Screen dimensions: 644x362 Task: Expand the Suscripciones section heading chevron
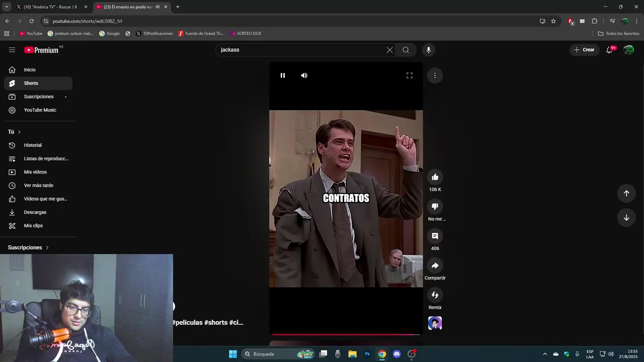47,248
